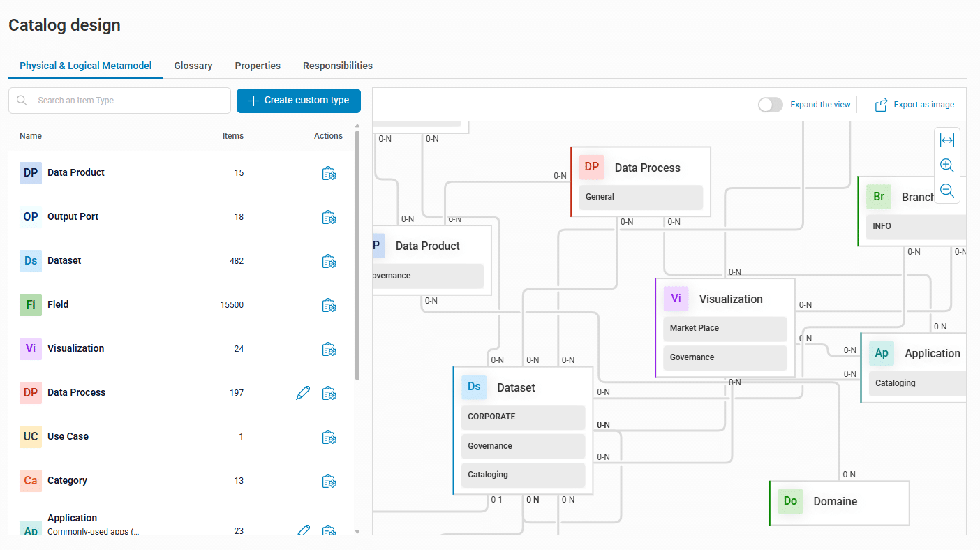Open settings icon for Output Port row

tap(329, 217)
